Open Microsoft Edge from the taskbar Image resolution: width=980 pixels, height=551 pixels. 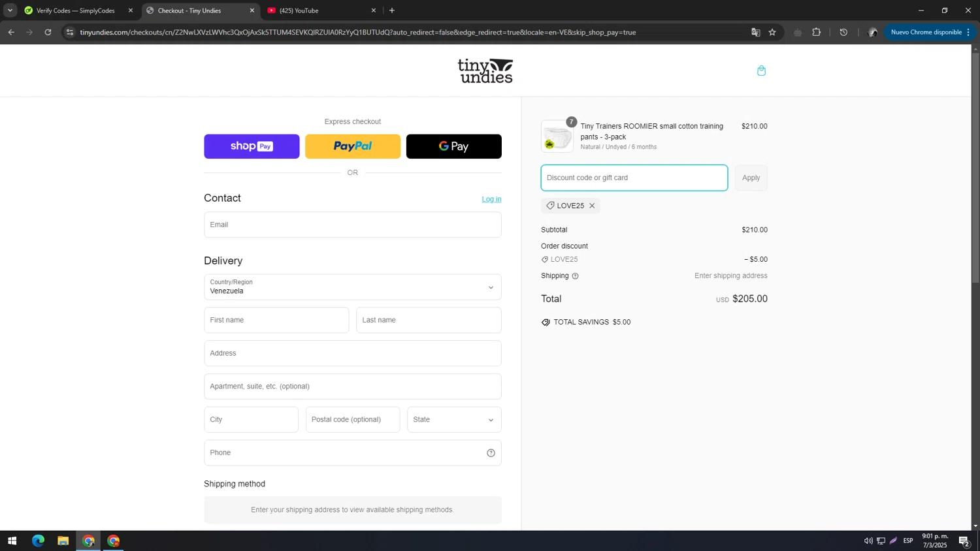[x=38, y=541]
